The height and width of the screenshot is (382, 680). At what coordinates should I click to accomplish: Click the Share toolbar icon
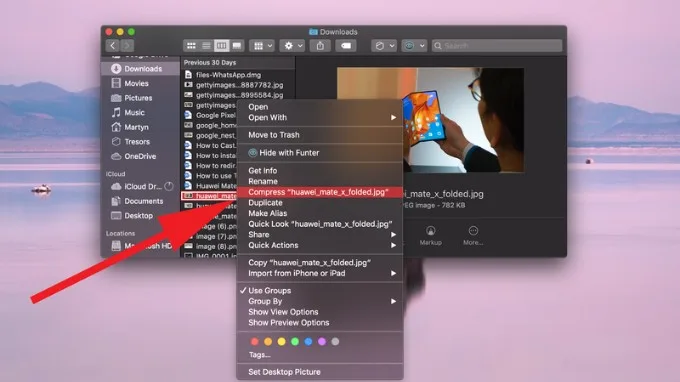pyautogui.click(x=320, y=46)
